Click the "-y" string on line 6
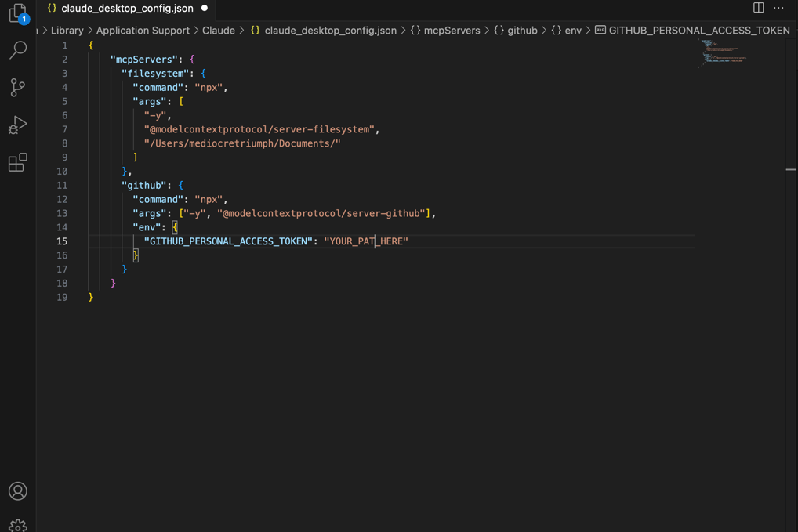The image size is (798, 532). tap(155, 115)
